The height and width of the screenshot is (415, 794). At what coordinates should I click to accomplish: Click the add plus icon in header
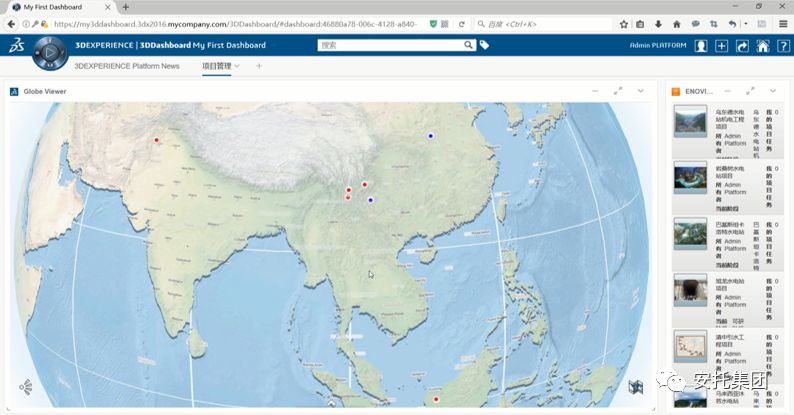tap(722, 46)
